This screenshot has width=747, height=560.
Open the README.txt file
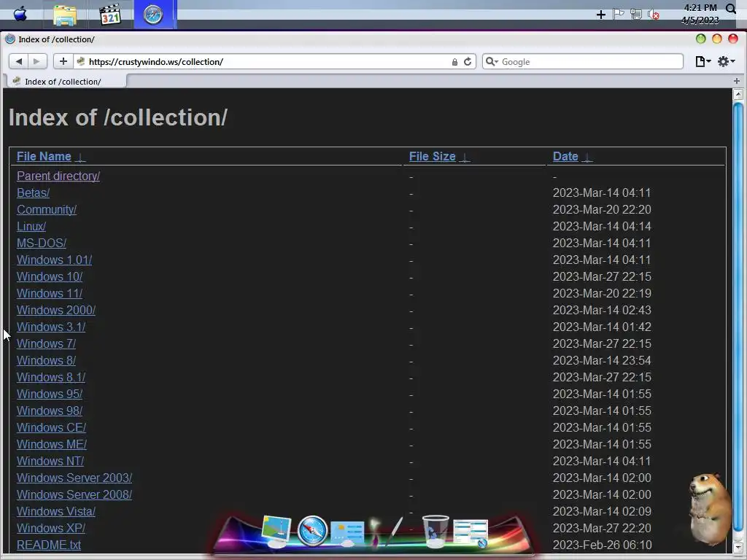49,545
